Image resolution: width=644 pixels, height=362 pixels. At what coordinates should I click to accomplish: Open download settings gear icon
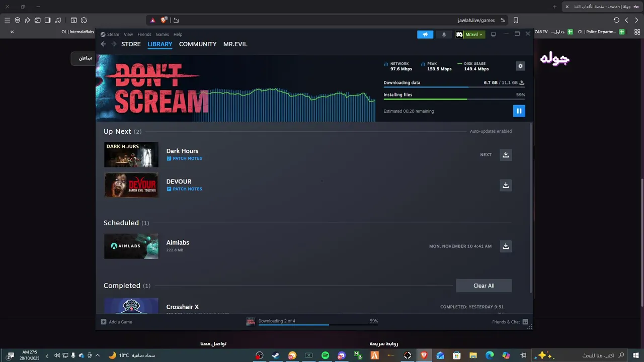tap(520, 66)
